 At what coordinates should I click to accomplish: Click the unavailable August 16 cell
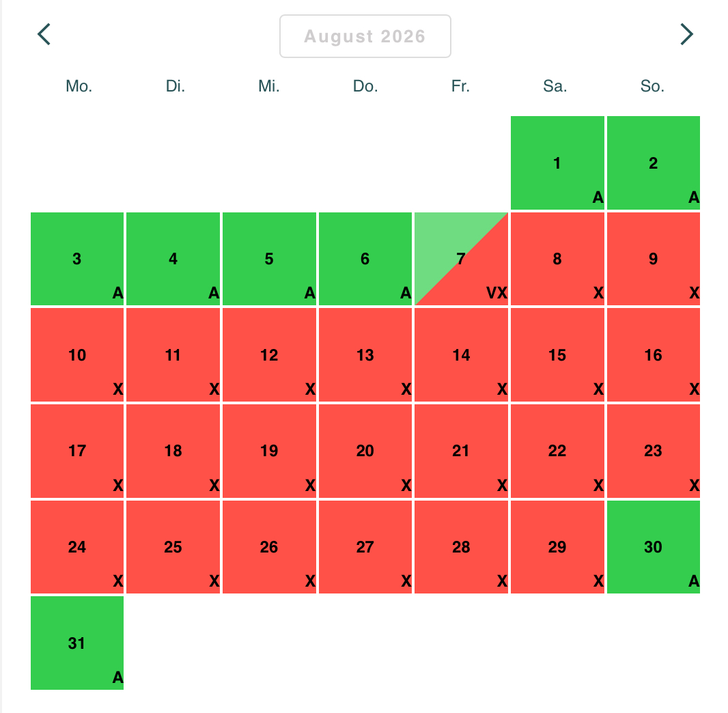[x=654, y=355]
